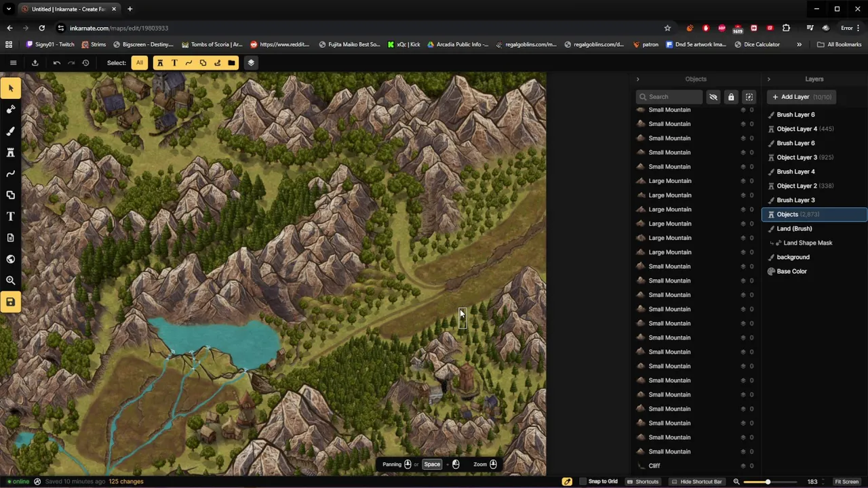Viewport: 868px width, 488px height.
Task: Click the Add Layer button
Action: click(802, 97)
